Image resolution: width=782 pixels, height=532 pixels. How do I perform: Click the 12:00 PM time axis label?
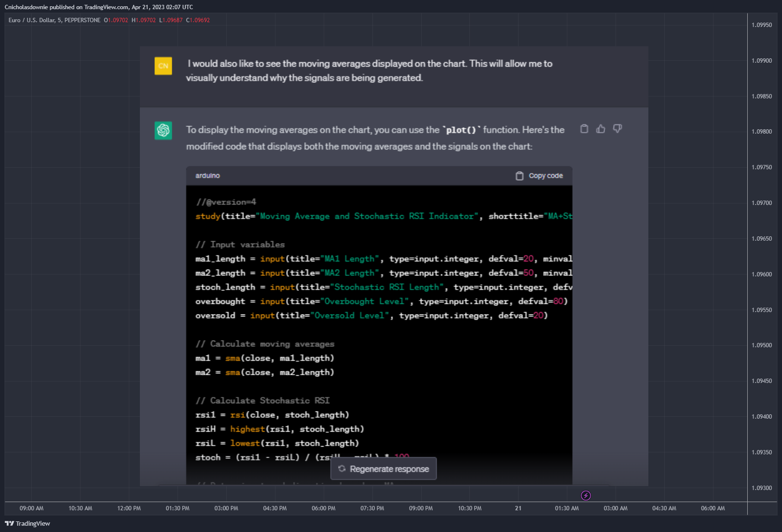click(129, 508)
